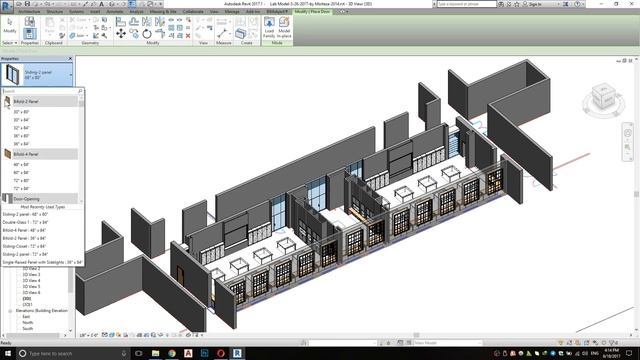The width and height of the screenshot is (640, 360).
Task: Click the Match Type Properties paintbrush icon
Action: 62,36
